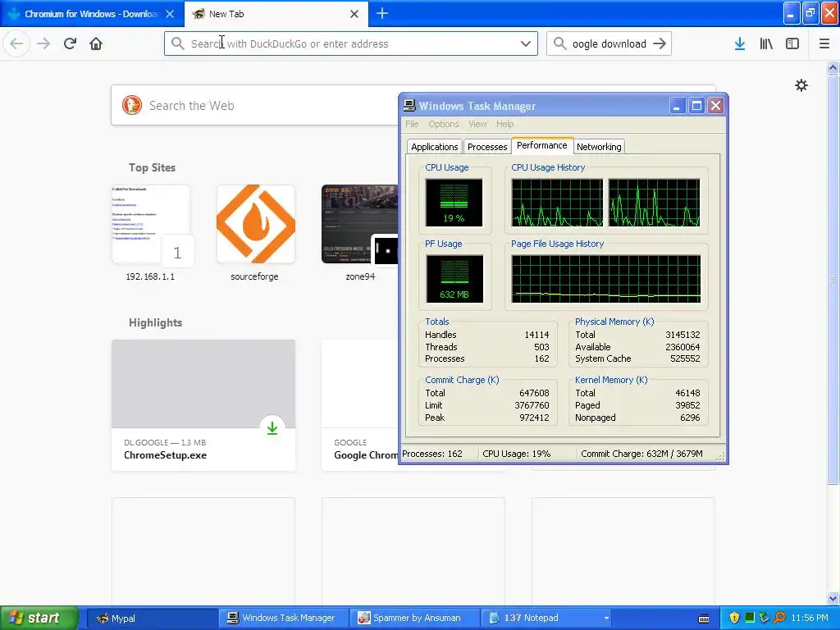Open Spammer by Ansuman taskbar button

pyautogui.click(x=414, y=619)
